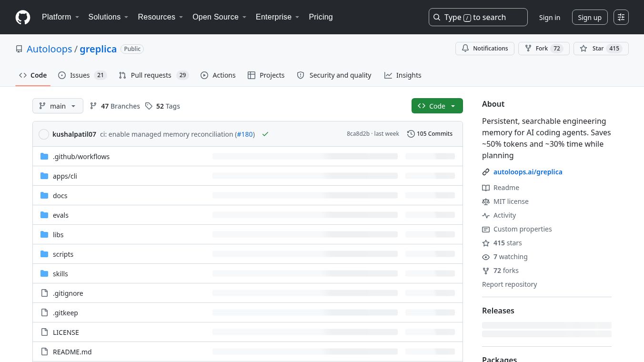The width and height of the screenshot is (644, 362).
Task: Open the Releases section heading
Action: [498, 311]
